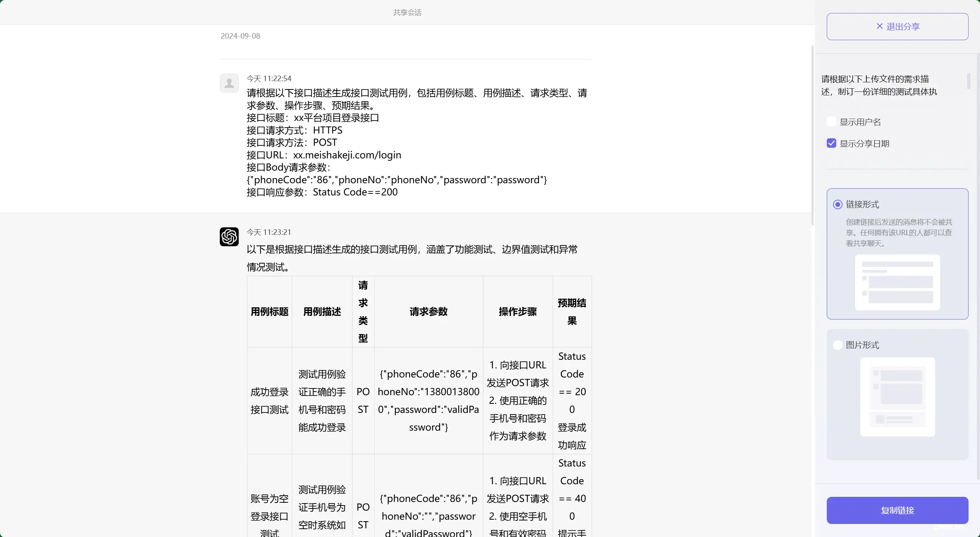
Task: Click the 账号为空登录接口测试 table cell
Action: pyautogui.click(x=269, y=496)
